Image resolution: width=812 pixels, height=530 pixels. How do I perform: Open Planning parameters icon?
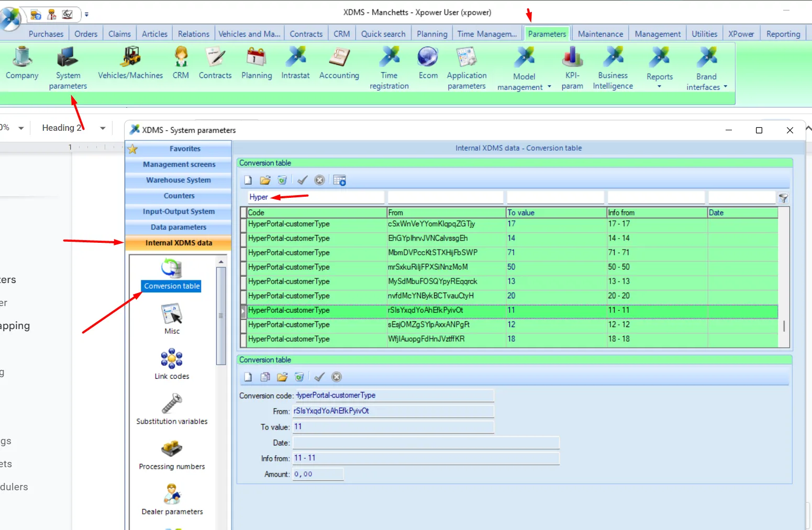tap(257, 63)
